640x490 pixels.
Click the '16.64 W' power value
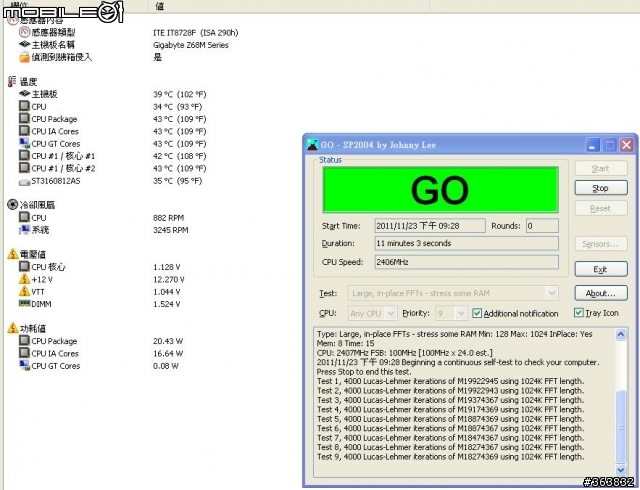[x=168, y=353]
